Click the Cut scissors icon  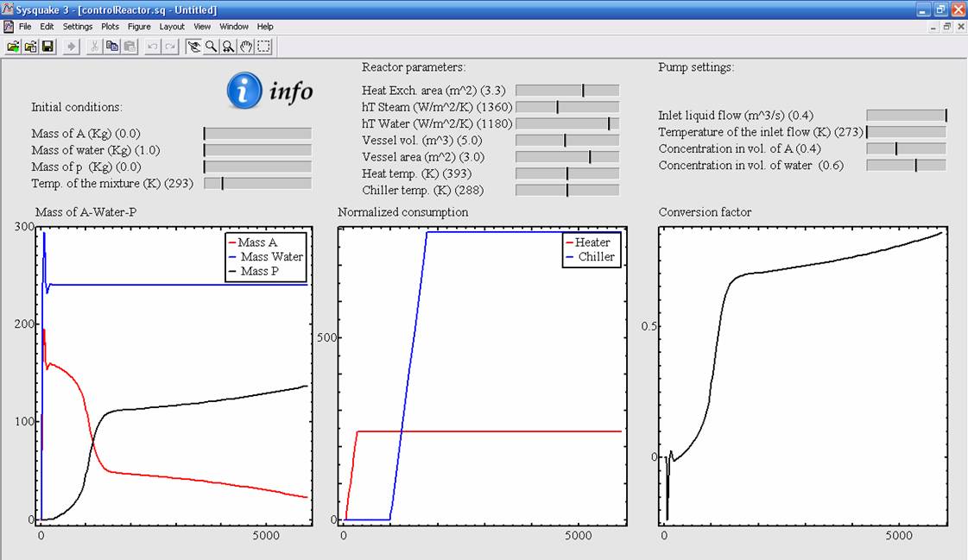[94, 47]
